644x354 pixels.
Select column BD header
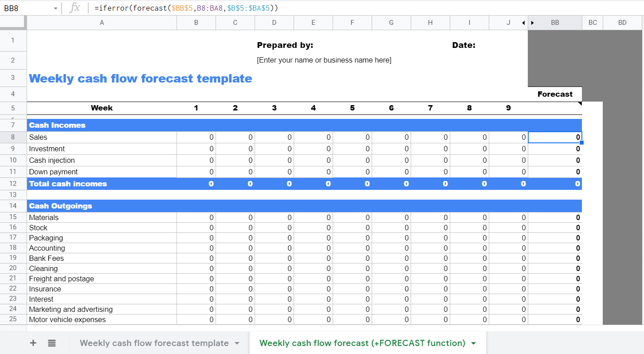coord(622,23)
